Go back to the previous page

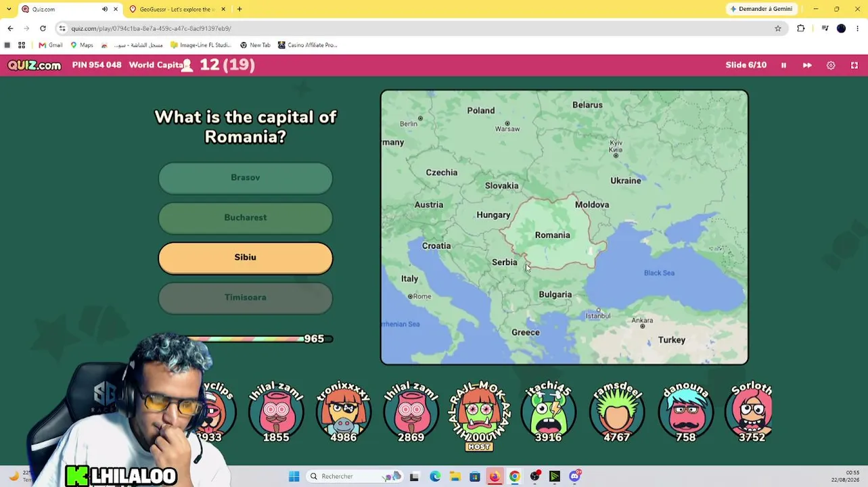pyautogui.click(x=10, y=28)
